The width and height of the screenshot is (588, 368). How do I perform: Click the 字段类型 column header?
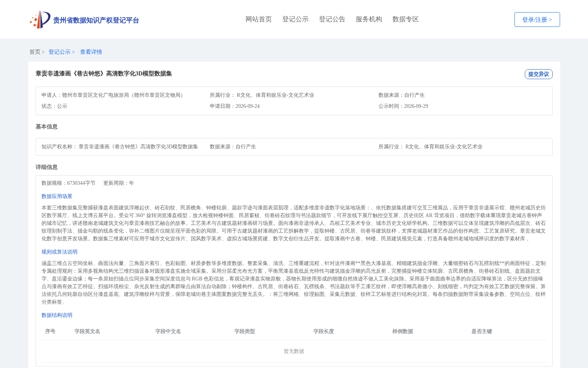(x=245, y=331)
